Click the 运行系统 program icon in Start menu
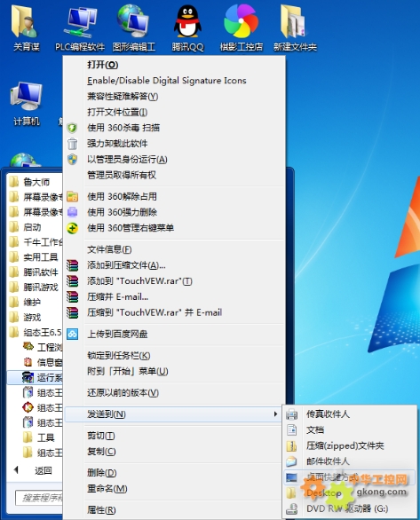This screenshot has width=420, height=520. click(28, 377)
